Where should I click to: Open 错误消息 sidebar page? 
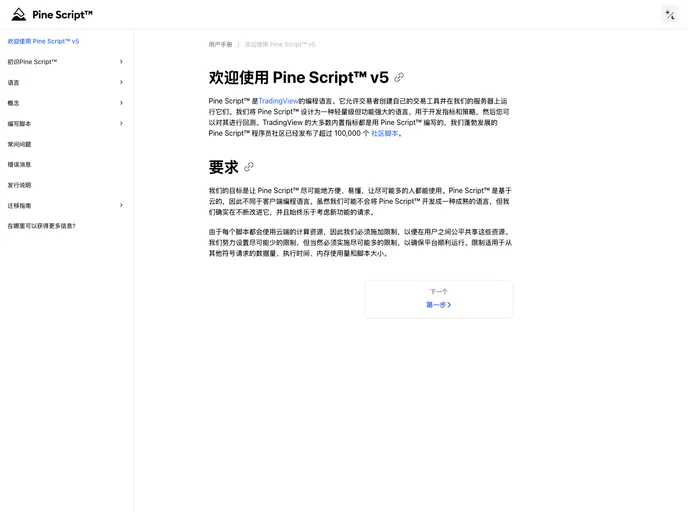pos(19,165)
